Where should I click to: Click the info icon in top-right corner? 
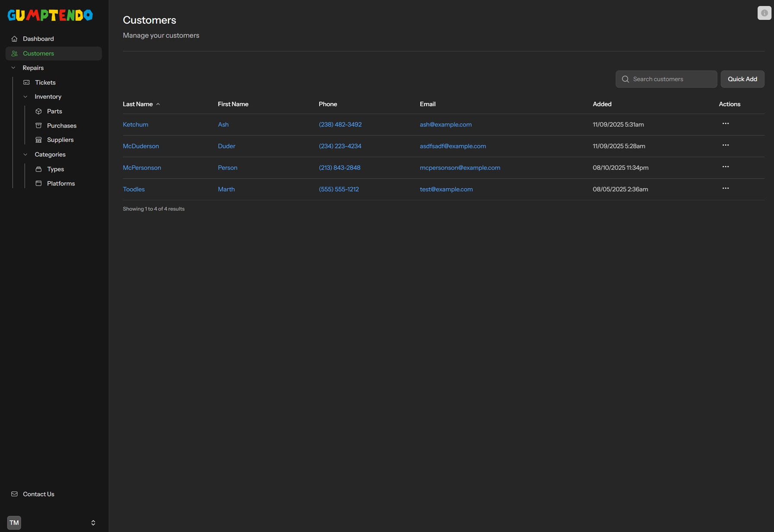tap(764, 13)
